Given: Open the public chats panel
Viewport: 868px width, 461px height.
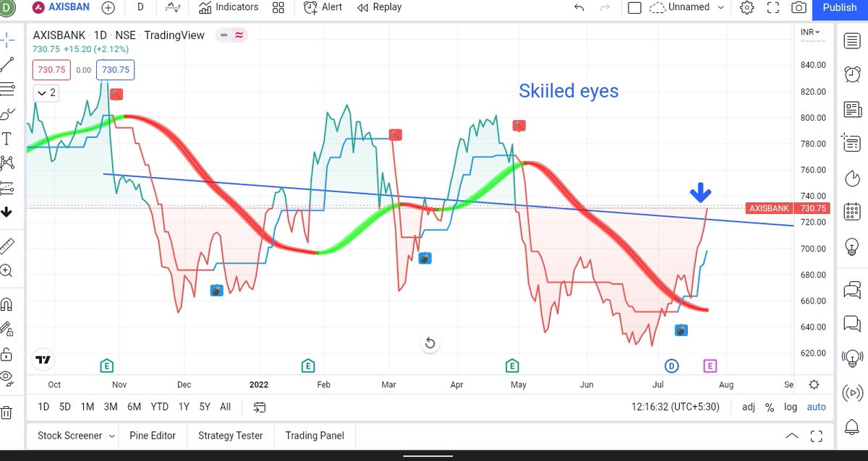Looking at the screenshot, I should (852, 290).
